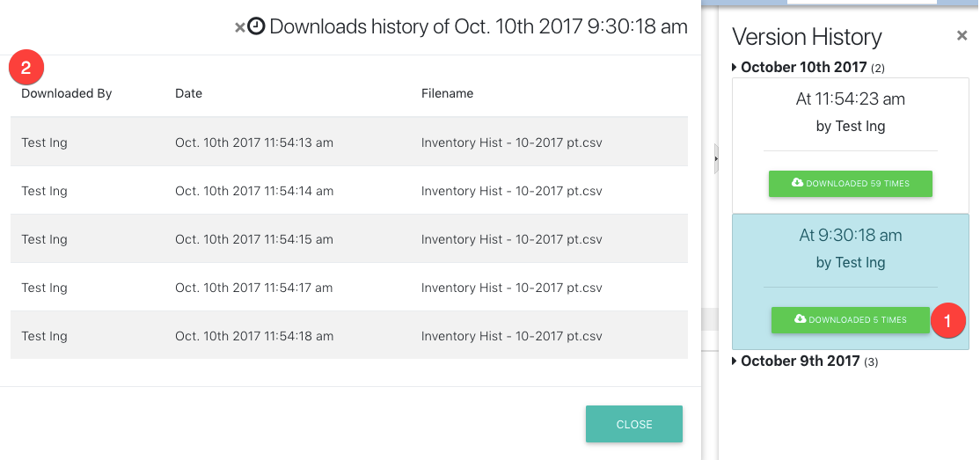Click the cloud icon on Downloaded 59 Times
This screenshot has width=980, height=460.
pos(797,182)
